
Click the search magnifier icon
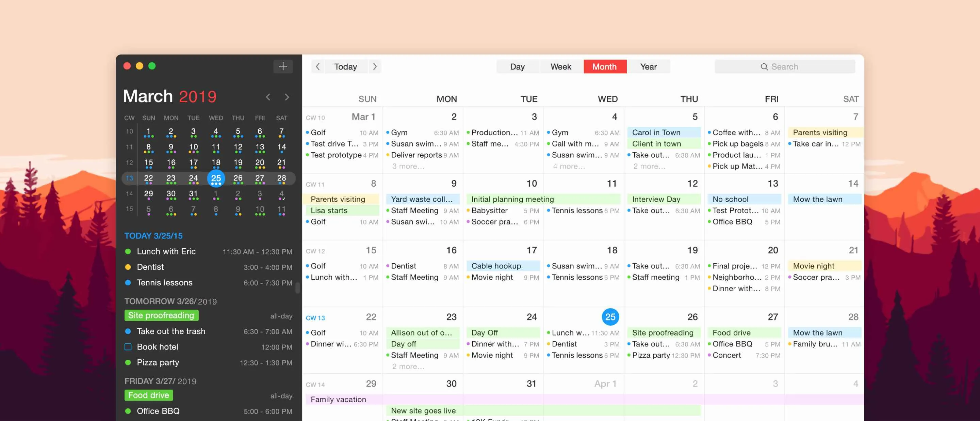[765, 66]
